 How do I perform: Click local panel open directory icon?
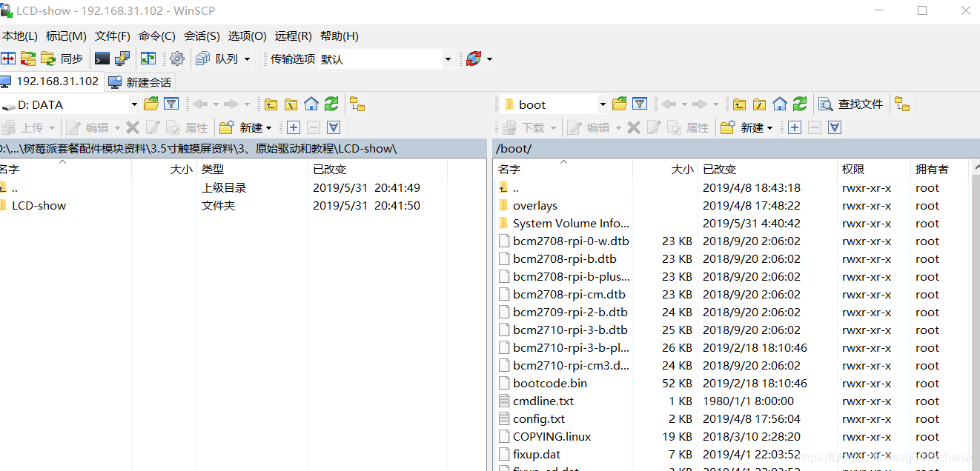pyautogui.click(x=151, y=104)
